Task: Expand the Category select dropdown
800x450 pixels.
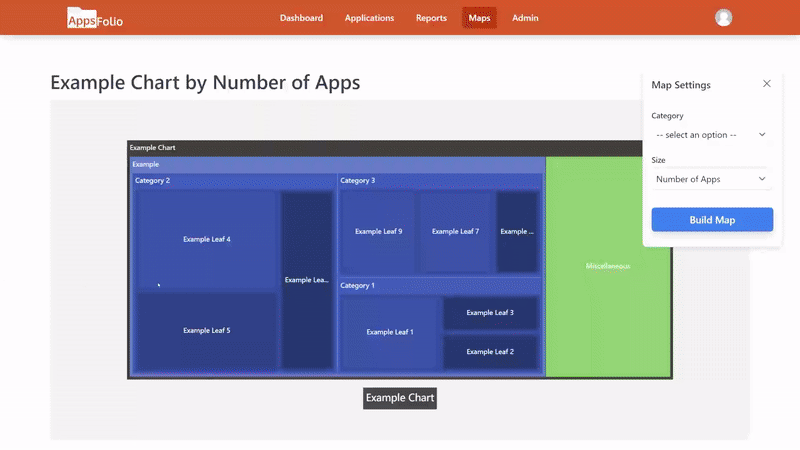Action: point(710,134)
